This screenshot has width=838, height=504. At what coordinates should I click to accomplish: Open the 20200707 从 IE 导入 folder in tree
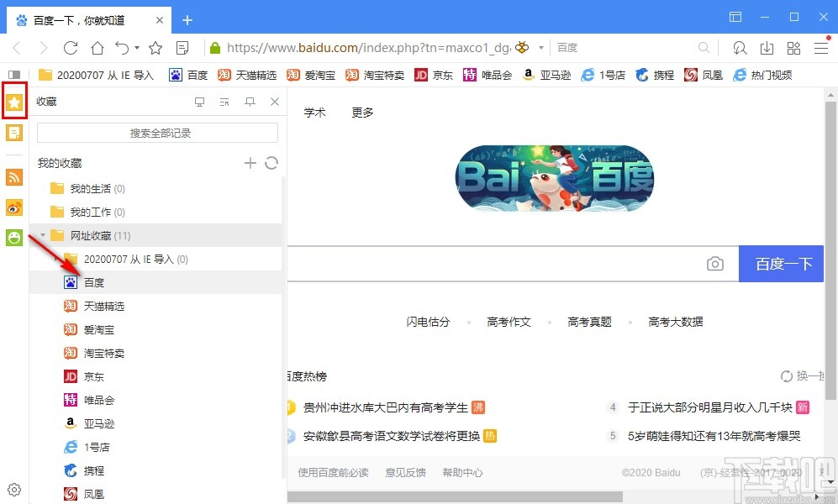(x=155, y=259)
